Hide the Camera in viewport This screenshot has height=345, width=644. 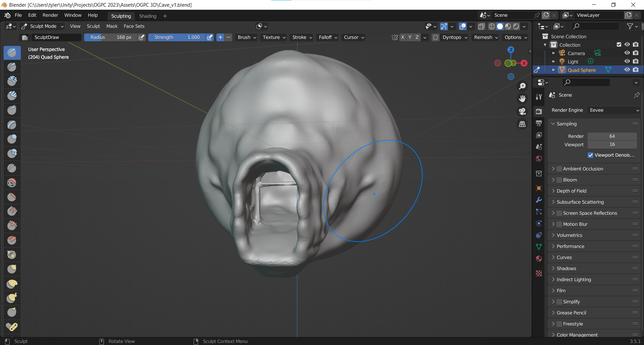pyautogui.click(x=627, y=53)
